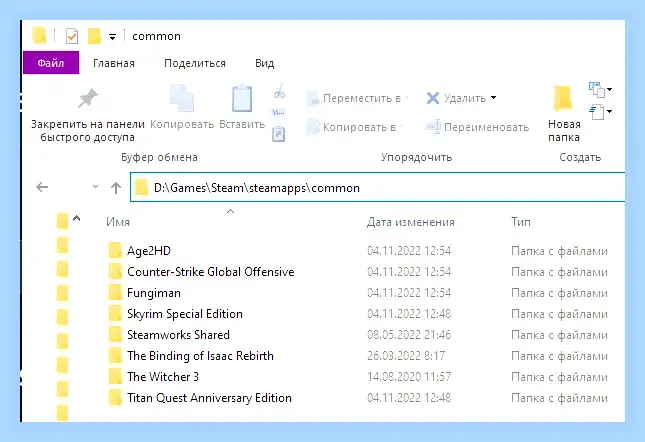Click the pin to quick access icon
This screenshot has width=645, height=442.
pyautogui.click(x=88, y=99)
